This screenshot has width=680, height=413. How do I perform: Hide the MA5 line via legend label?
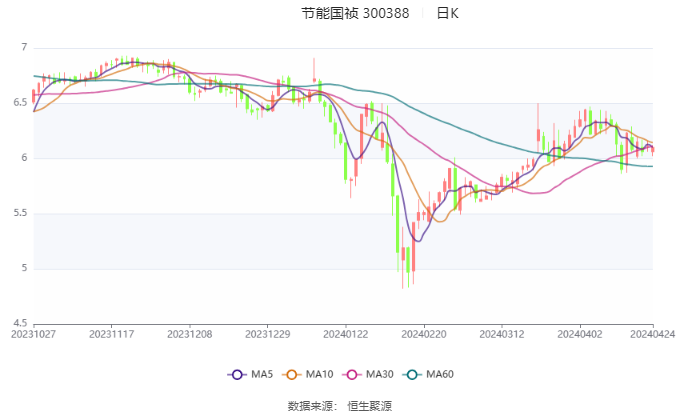262,374
